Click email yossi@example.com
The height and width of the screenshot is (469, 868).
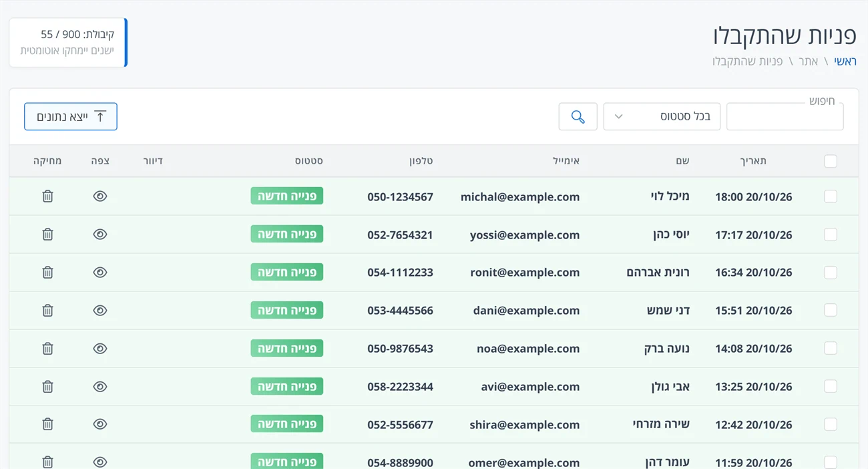click(x=525, y=235)
